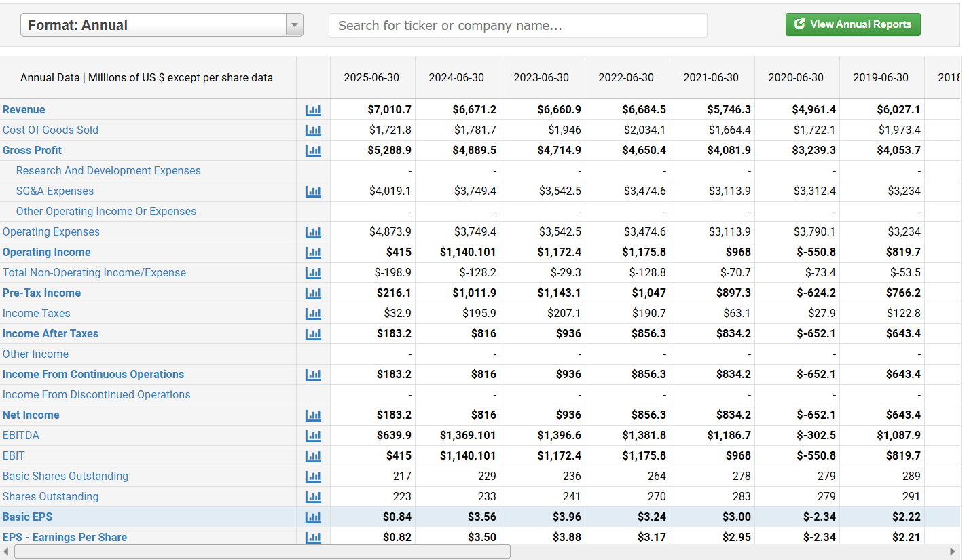Image resolution: width=969 pixels, height=560 pixels.
Task: Open the Shares Outstanding link
Action: [50, 496]
